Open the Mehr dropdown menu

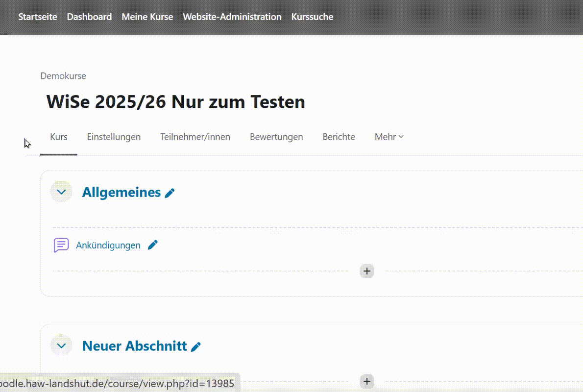[x=389, y=137]
